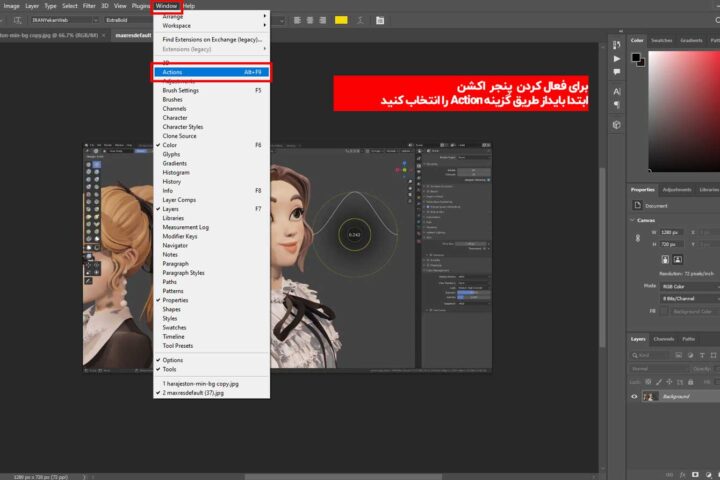This screenshot has width=720, height=480.
Task: Set canvas orientation to landscape
Action: click(677, 260)
